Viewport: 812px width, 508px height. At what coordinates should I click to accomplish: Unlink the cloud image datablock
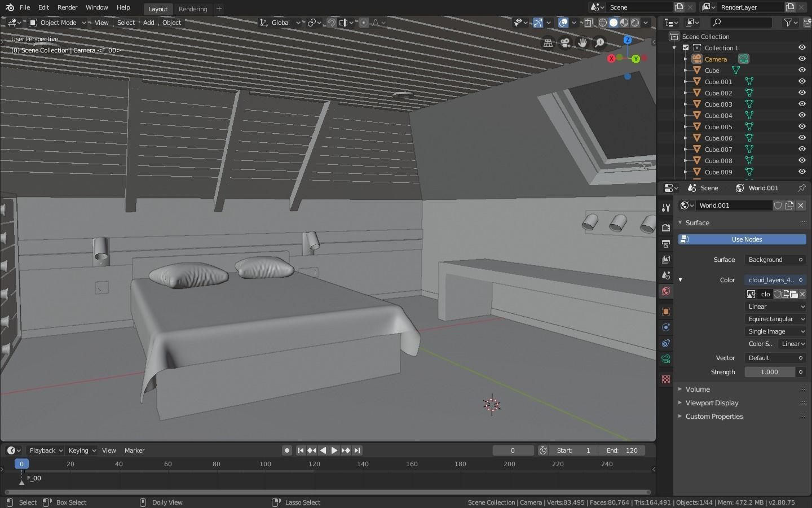[802, 294]
